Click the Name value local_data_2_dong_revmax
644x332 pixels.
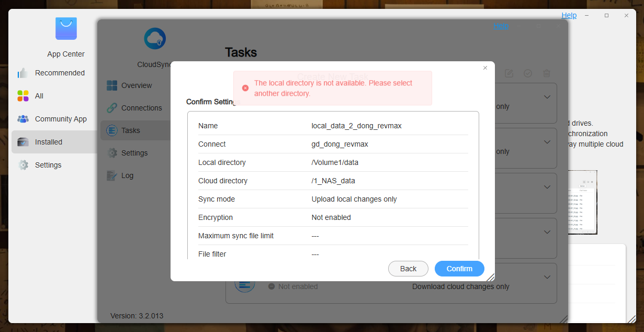pos(356,126)
